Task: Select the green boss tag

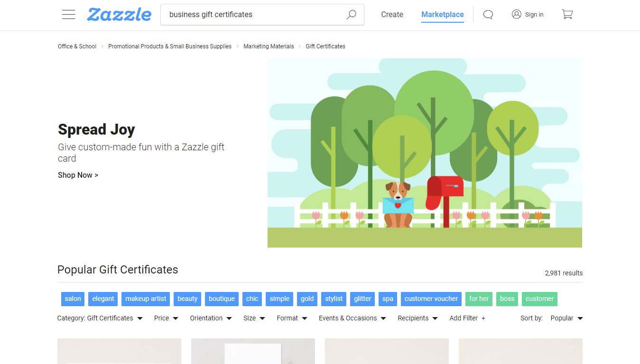Action: (507, 299)
